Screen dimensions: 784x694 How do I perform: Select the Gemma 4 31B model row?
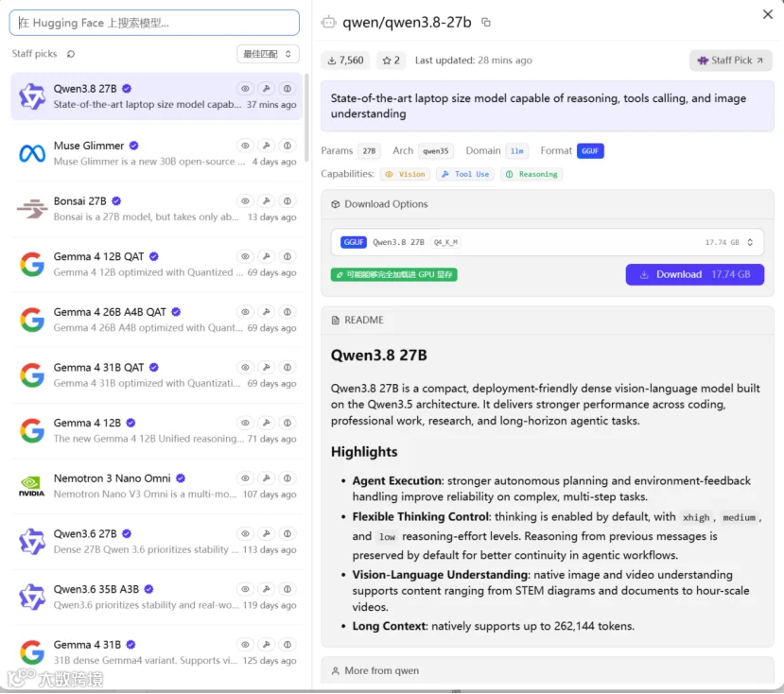(x=156, y=652)
